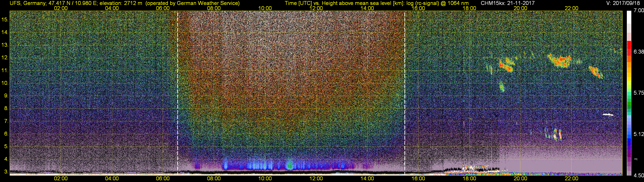Click the '13.' km height axis label
This screenshot has height=182, width=644.
tap(5, 45)
